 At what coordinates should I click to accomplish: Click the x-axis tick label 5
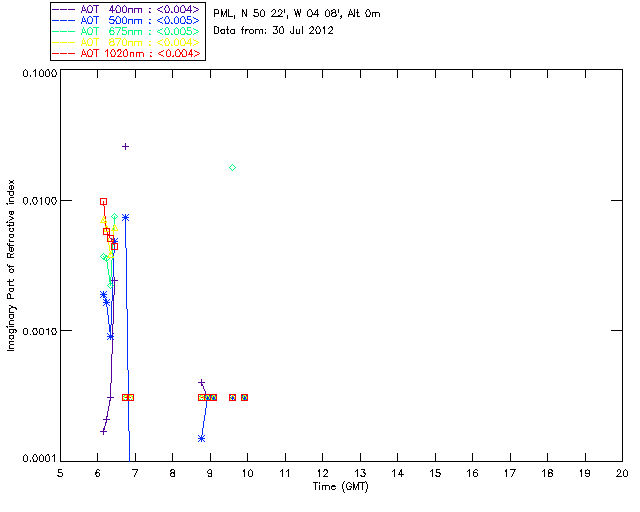pos(60,473)
